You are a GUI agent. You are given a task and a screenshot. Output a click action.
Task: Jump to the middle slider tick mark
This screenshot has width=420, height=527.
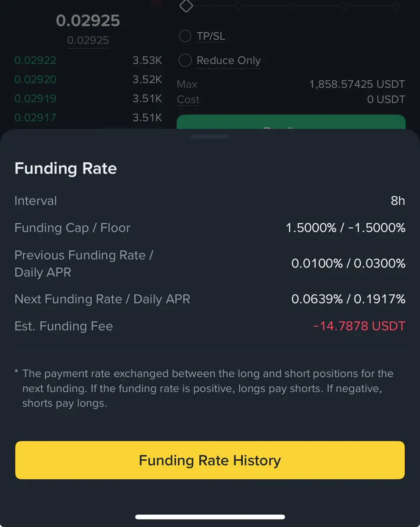[291, 6]
